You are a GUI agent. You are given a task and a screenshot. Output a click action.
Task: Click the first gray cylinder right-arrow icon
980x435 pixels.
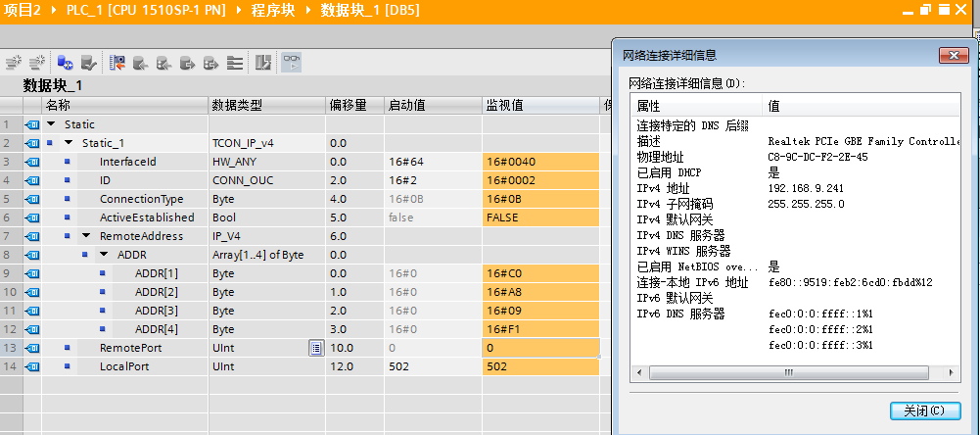[187, 62]
